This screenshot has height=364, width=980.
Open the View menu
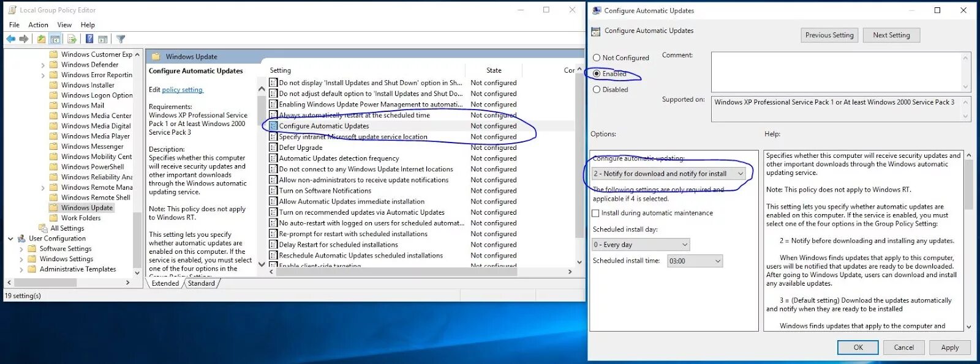click(64, 25)
